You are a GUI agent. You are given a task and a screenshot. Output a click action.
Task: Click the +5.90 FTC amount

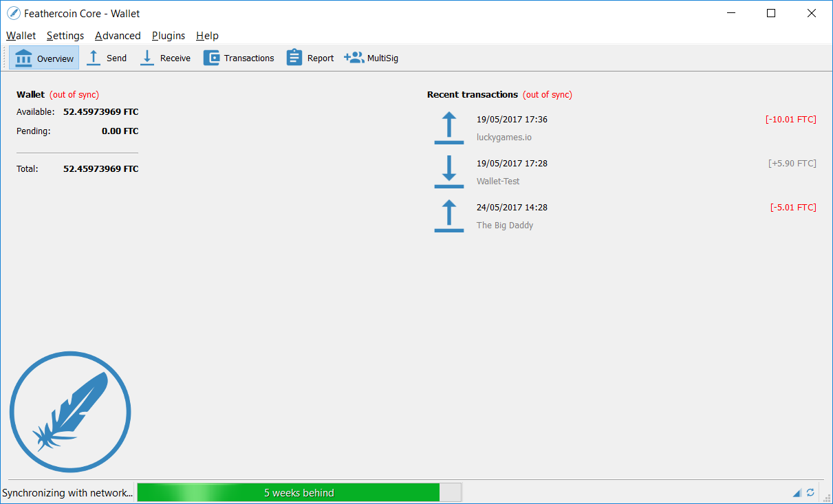coord(792,164)
